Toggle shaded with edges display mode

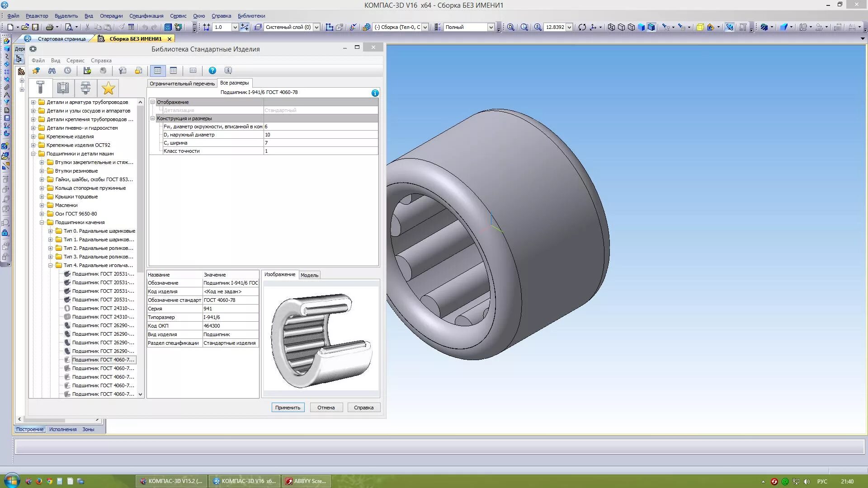[x=651, y=27]
